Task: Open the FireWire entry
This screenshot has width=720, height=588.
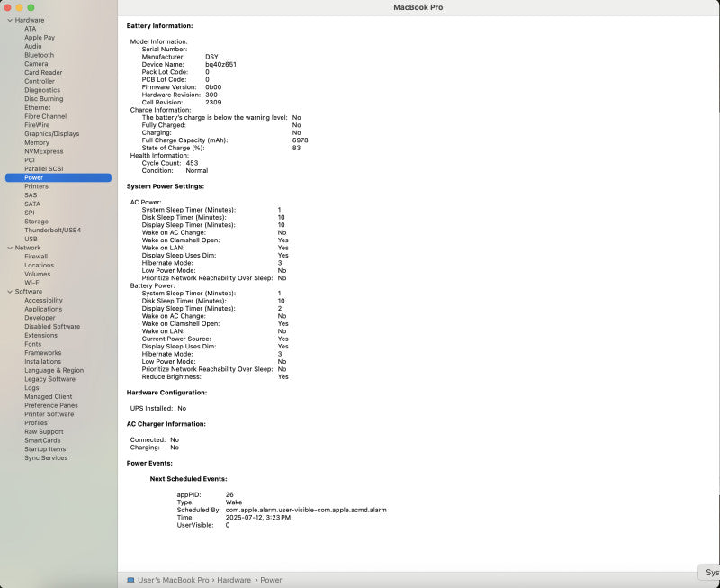Action: pyautogui.click(x=37, y=125)
